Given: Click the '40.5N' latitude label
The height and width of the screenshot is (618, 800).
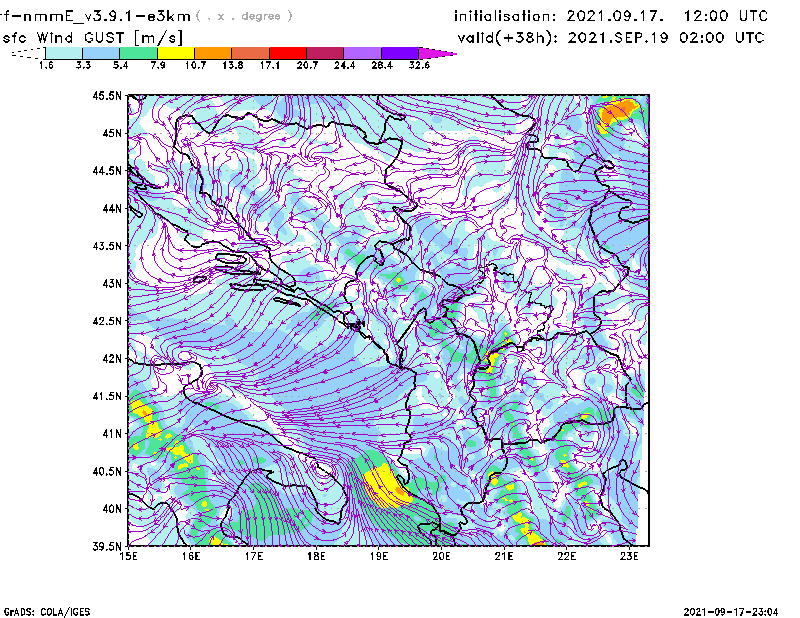Looking at the screenshot, I should [x=108, y=471].
